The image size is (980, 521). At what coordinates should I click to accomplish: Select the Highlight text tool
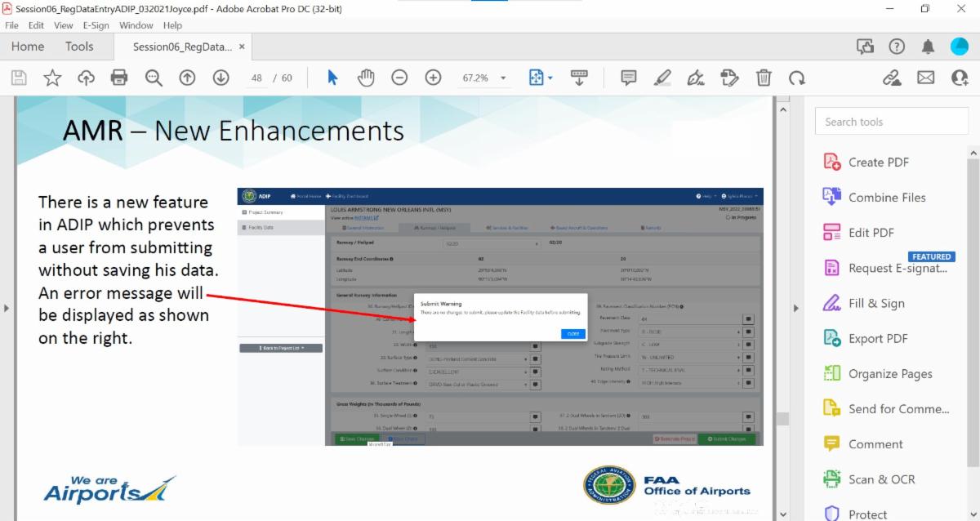click(662, 78)
